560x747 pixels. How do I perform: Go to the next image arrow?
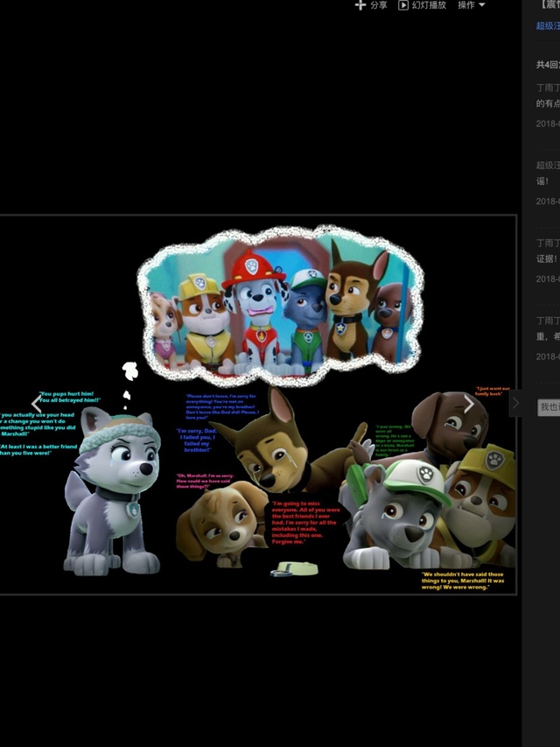pyautogui.click(x=469, y=403)
